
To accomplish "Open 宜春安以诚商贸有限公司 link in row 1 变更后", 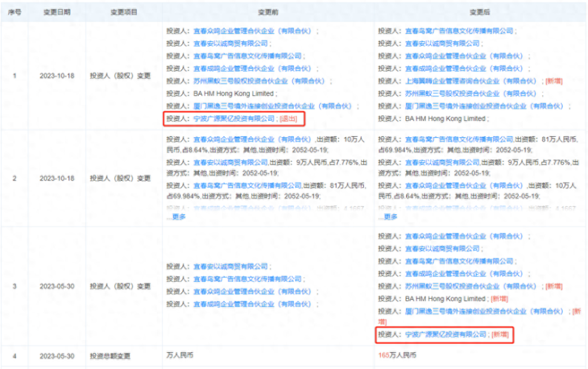I will (442, 44).
